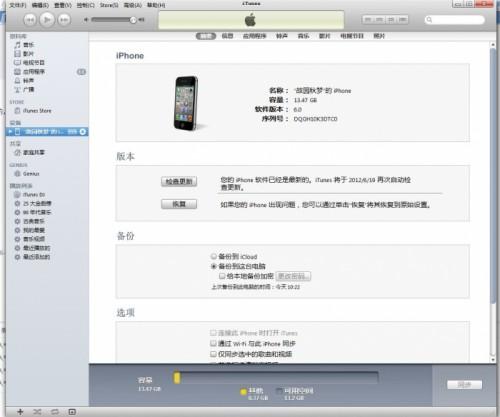Expand the iPhone device triangle in sidebar
The image size is (500, 417).
click(10, 132)
